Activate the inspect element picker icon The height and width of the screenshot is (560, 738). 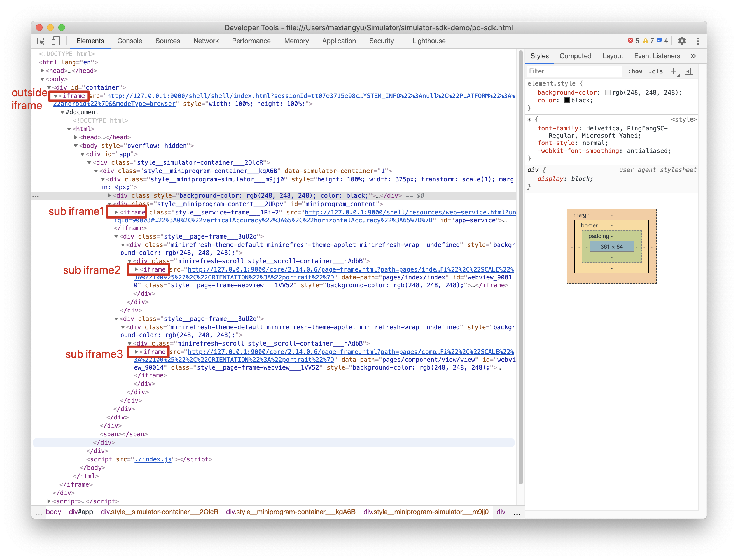[x=41, y=41]
